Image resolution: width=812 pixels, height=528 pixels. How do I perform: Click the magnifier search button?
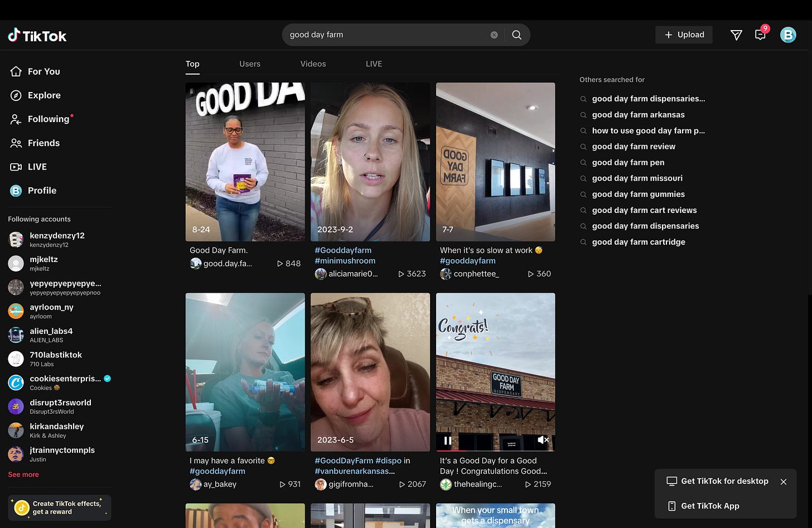click(x=517, y=35)
